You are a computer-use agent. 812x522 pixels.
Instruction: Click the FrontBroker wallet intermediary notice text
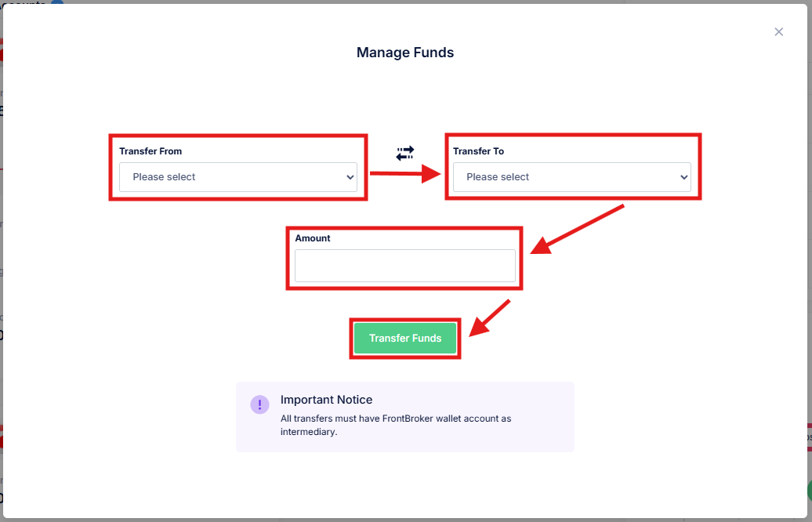coord(395,425)
